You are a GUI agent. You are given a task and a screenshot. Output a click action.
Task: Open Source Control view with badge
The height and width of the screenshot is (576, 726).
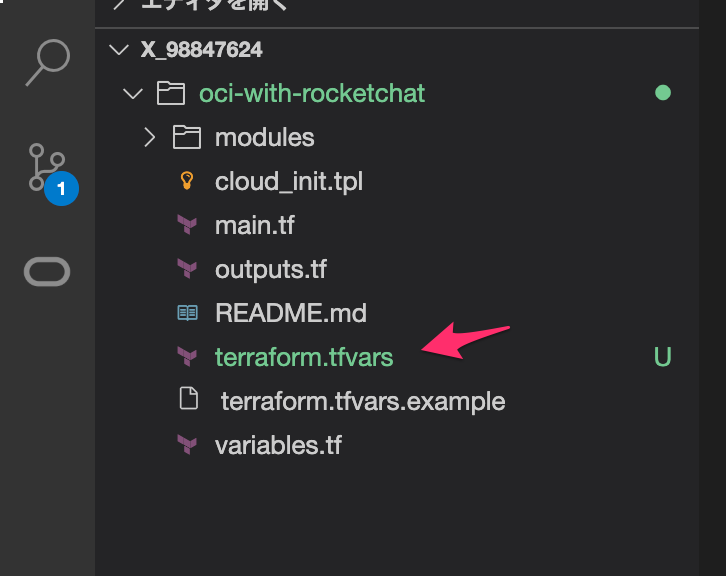coord(48,168)
